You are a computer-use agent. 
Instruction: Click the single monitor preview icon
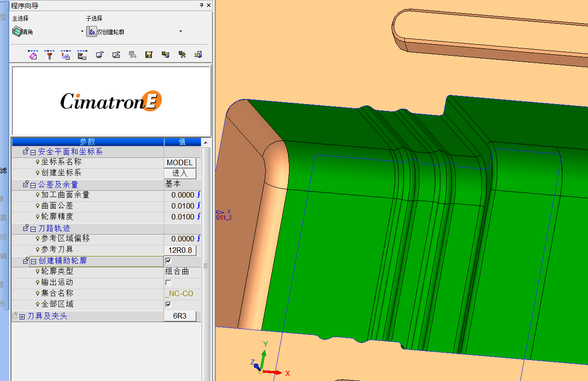(99, 55)
